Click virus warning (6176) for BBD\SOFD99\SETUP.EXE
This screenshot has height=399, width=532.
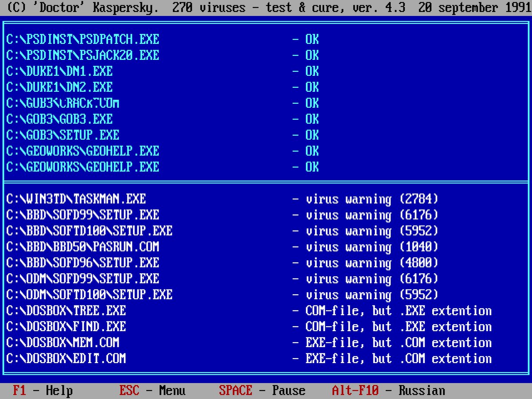372,215
